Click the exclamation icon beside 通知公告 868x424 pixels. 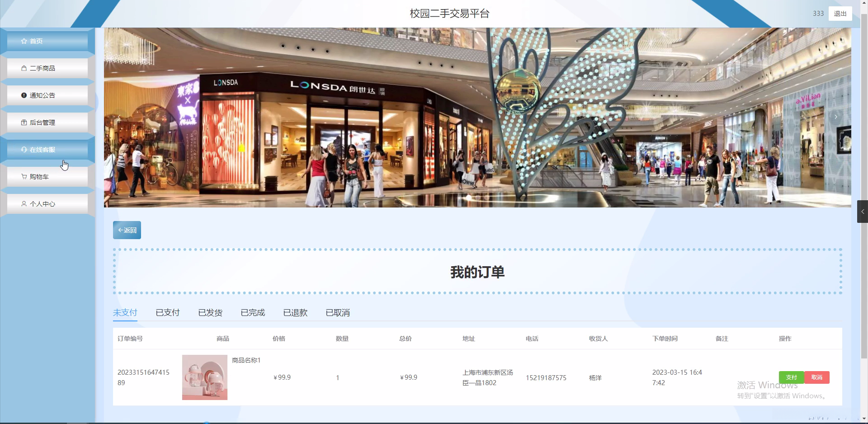pos(24,95)
